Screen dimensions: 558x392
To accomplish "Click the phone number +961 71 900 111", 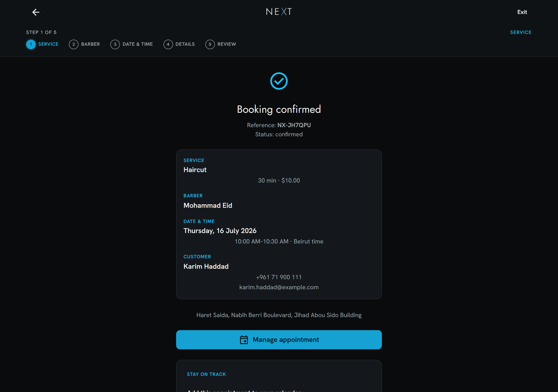I will click(x=279, y=277).
